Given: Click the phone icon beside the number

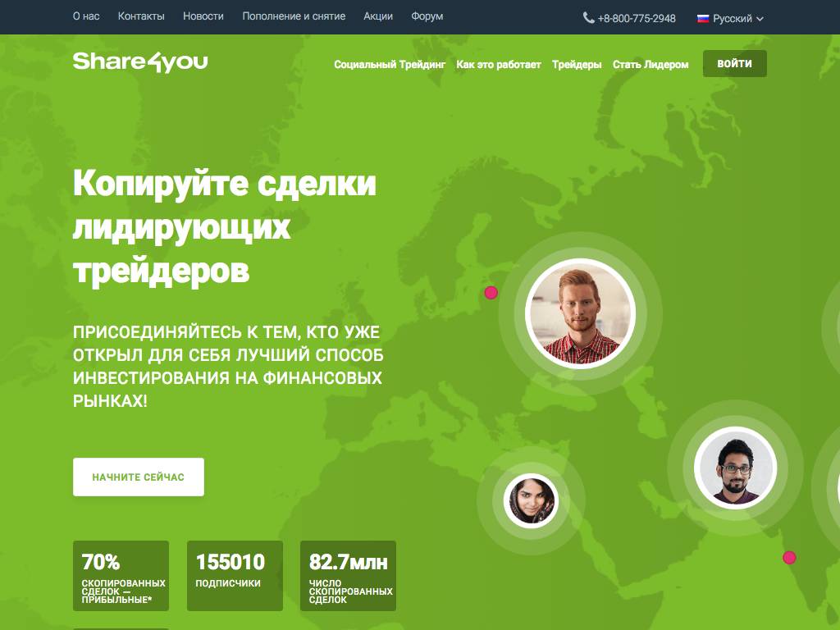Looking at the screenshot, I should coord(588,17).
